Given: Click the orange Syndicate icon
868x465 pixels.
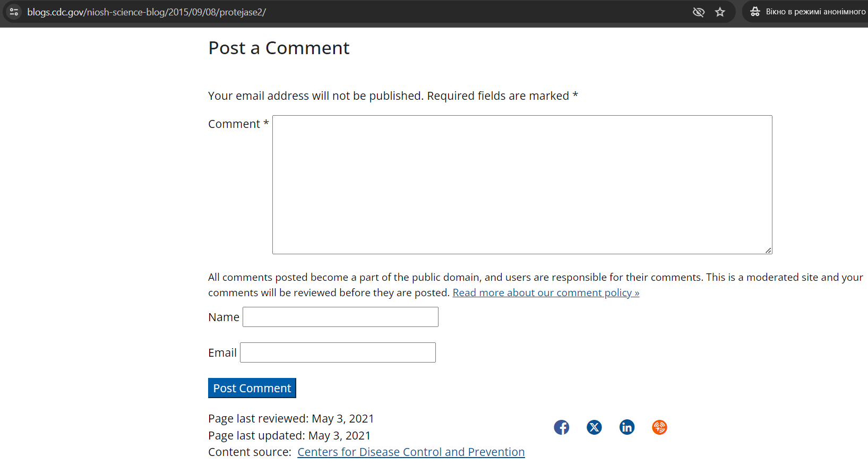Looking at the screenshot, I should pyautogui.click(x=659, y=427).
